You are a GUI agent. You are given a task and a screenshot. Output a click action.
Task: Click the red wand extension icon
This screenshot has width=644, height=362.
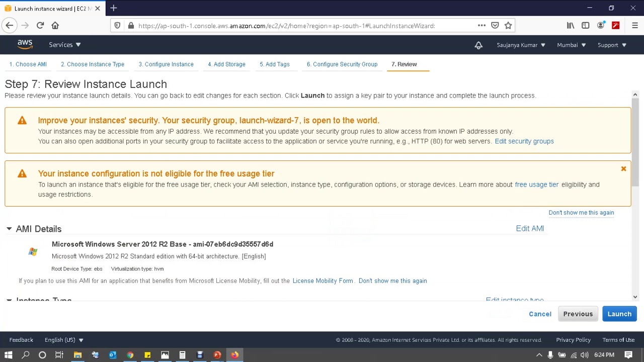tap(615, 25)
